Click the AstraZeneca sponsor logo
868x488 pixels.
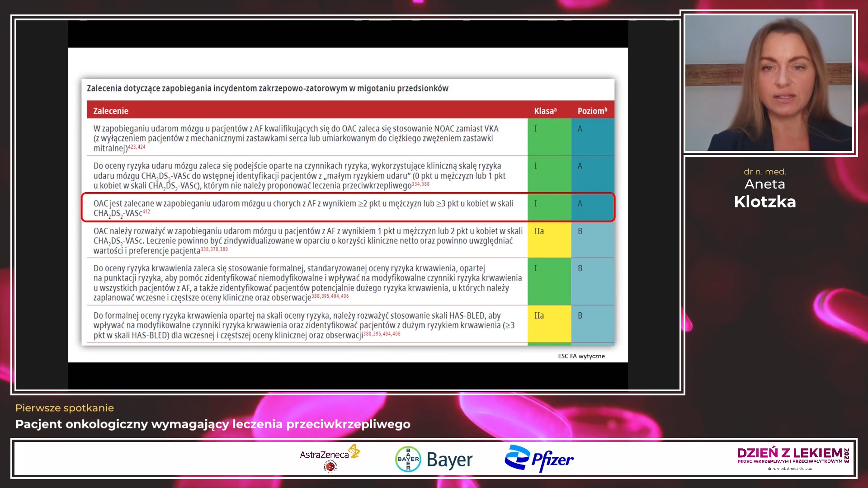[x=330, y=453]
